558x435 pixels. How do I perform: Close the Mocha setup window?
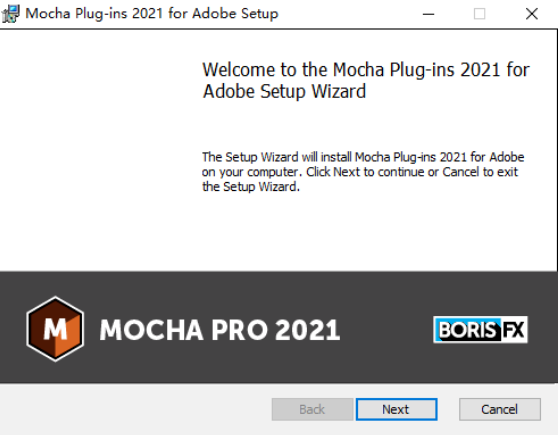pyautogui.click(x=532, y=14)
